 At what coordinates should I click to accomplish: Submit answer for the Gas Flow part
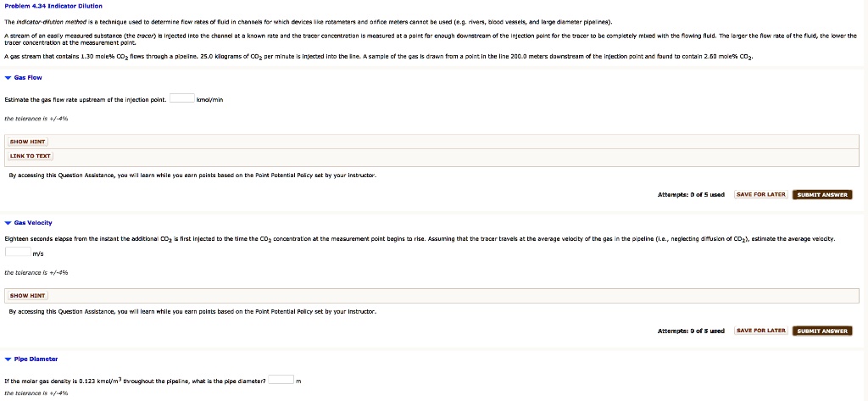(822, 195)
